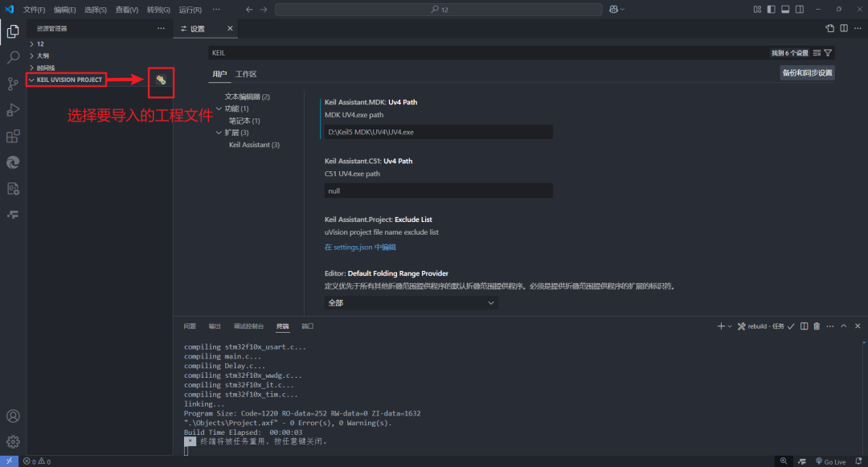The image size is (868, 467).
Task: Select Keil Assistant (3) in settings tree
Action: click(254, 145)
